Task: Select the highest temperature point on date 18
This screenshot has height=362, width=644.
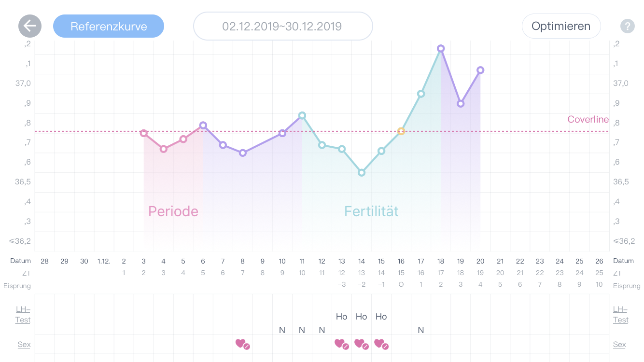Action: (x=441, y=48)
